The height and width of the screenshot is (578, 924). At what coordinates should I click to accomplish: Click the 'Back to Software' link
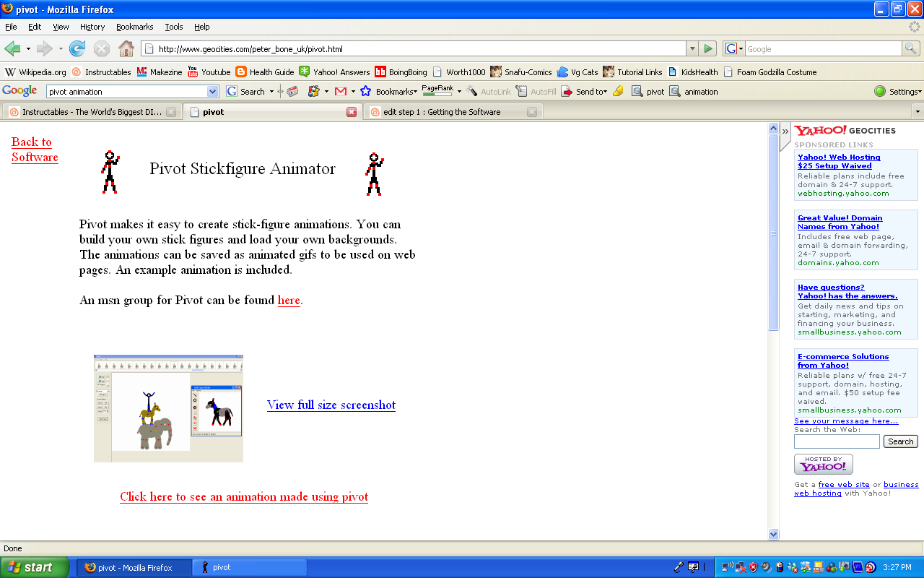point(35,150)
